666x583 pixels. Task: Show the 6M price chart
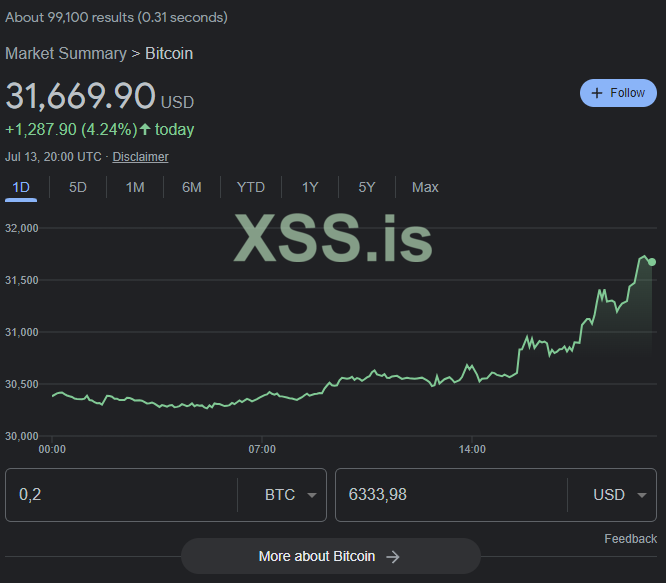coord(192,187)
